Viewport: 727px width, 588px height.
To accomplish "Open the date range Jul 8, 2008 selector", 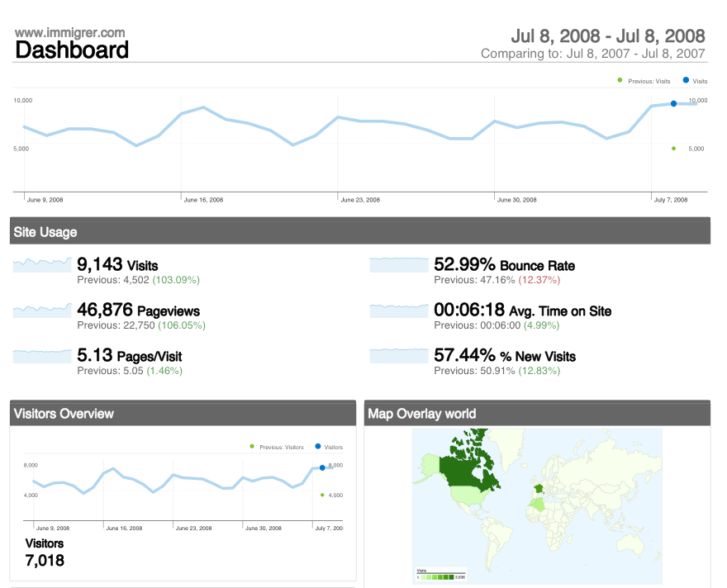I will (607, 36).
